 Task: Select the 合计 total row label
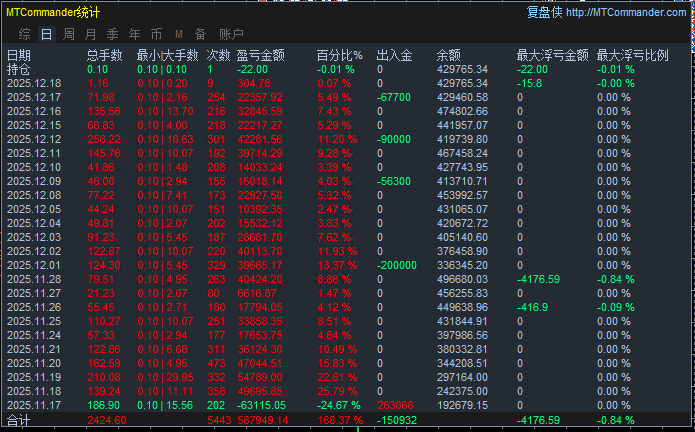tap(19, 420)
